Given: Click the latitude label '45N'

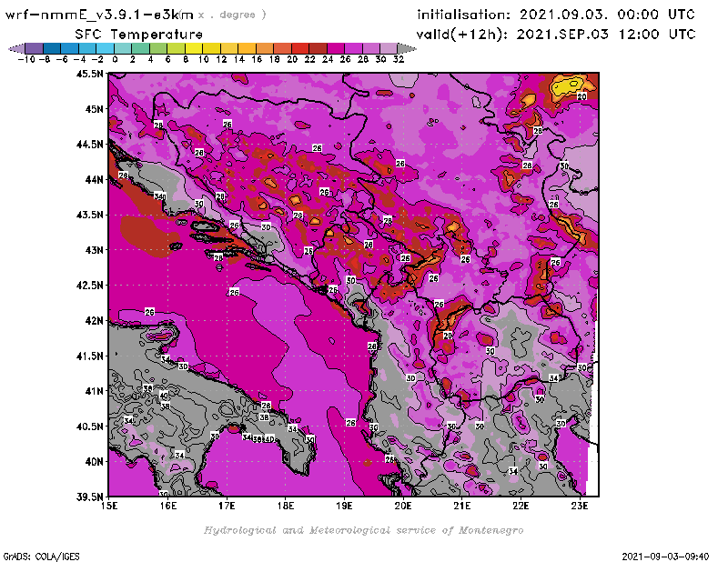Looking at the screenshot, I should [95, 109].
